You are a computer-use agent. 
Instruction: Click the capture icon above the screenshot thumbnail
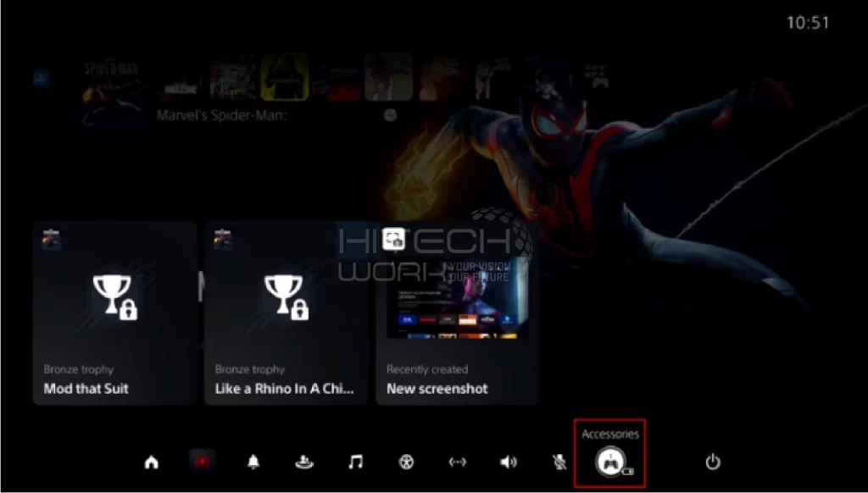[x=393, y=240]
